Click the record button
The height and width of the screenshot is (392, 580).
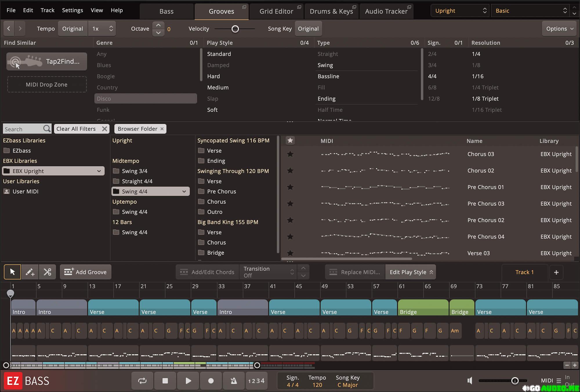pyautogui.click(x=211, y=381)
